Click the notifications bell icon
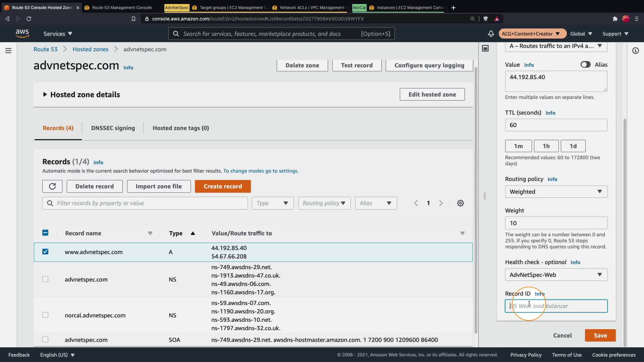Viewport: 644px width, 362px height. [x=491, y=34]
